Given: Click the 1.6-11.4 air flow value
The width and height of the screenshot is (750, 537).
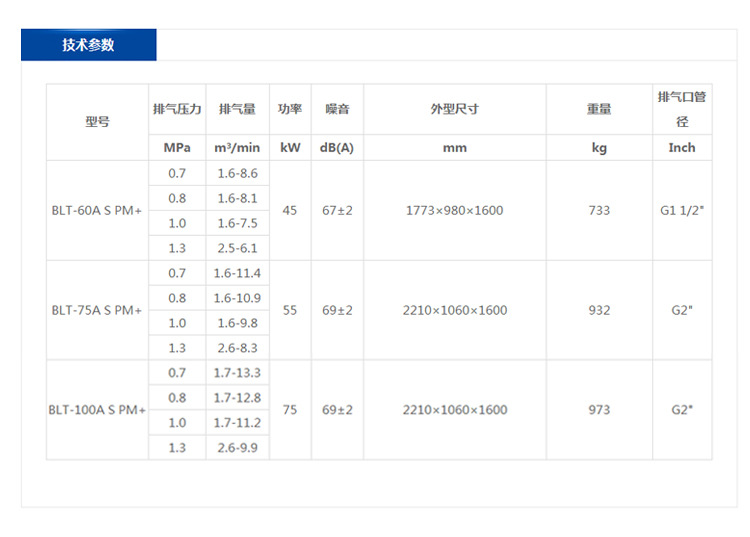Looking at the screenshot, I should pos(237,273).
